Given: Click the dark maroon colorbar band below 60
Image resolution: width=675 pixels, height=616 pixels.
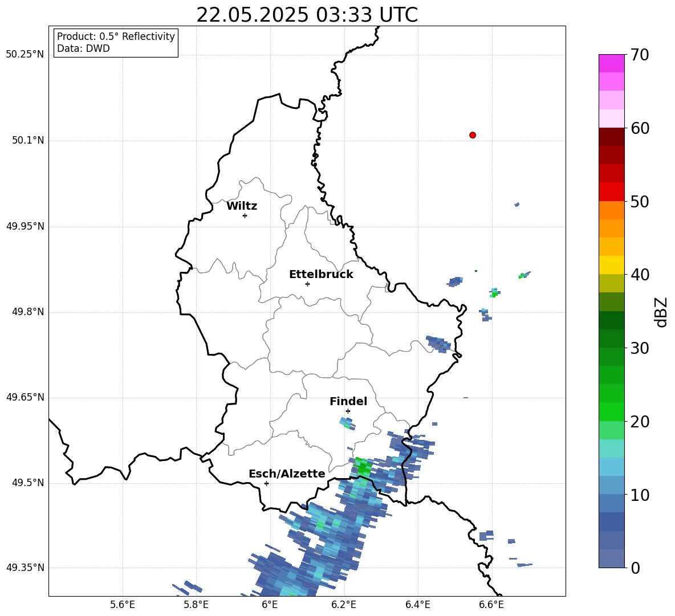Looking at the screenshot, I should click(611, 137).
